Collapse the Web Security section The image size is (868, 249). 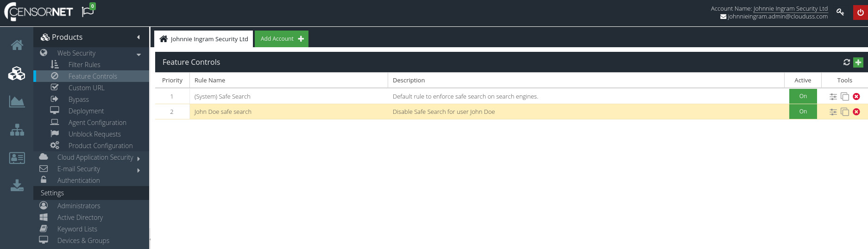point(138,54)
